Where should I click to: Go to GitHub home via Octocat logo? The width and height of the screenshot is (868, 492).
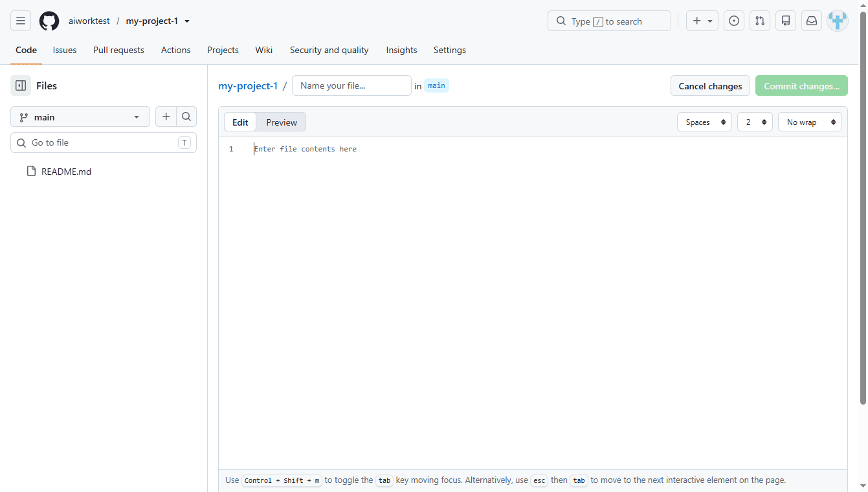(x=49, y=21)
